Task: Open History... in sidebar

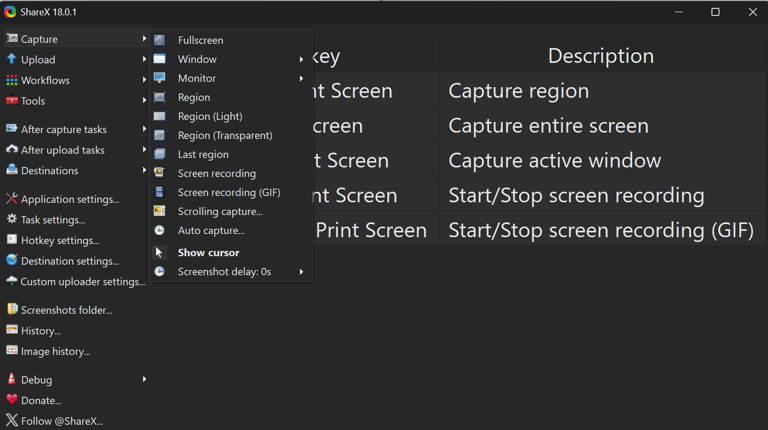Action: (76, 331)
